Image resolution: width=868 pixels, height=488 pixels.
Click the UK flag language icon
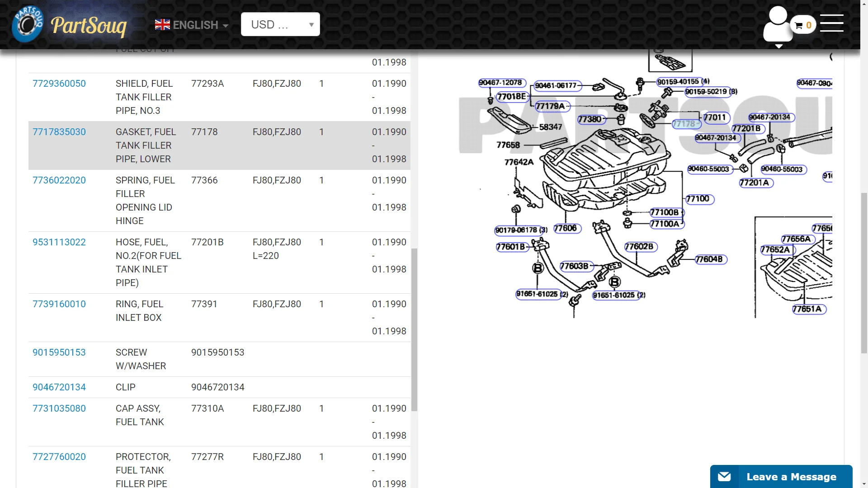point(162,25)
